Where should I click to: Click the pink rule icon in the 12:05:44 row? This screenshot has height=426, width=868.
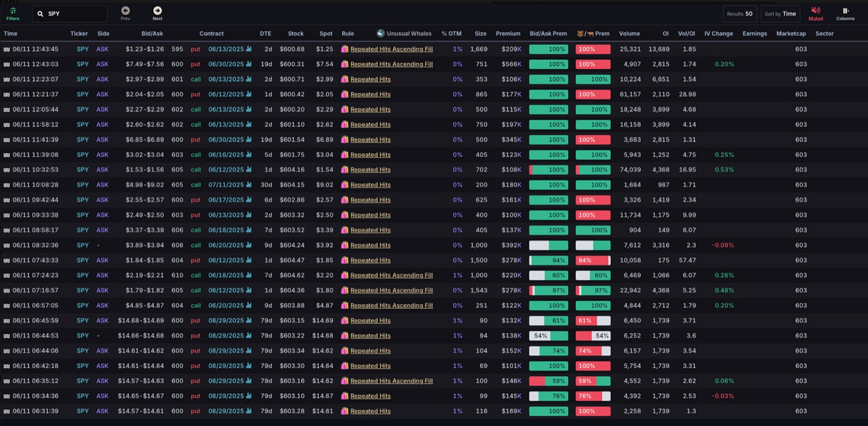(345, 109)
